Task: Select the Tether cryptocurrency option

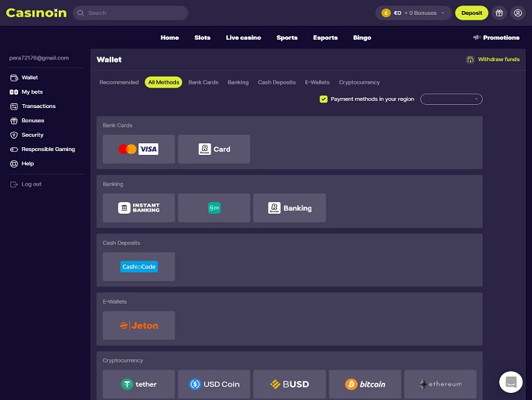Action: coord(138,384)
